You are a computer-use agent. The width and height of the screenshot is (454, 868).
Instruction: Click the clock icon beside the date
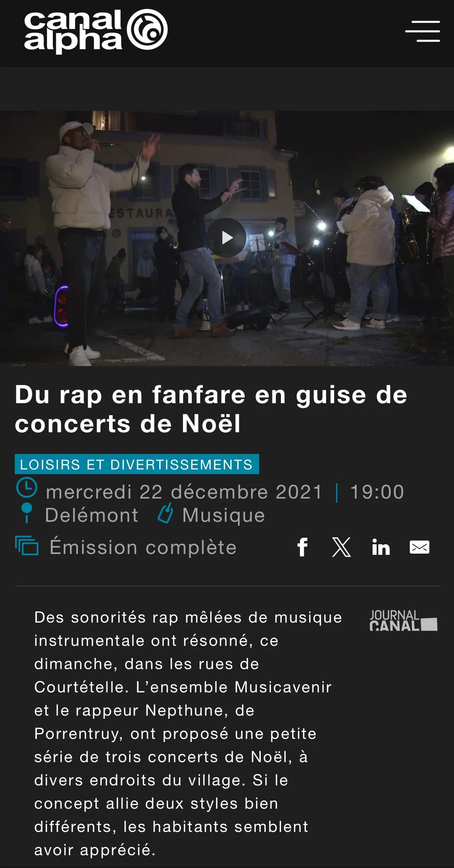[27, 488]
